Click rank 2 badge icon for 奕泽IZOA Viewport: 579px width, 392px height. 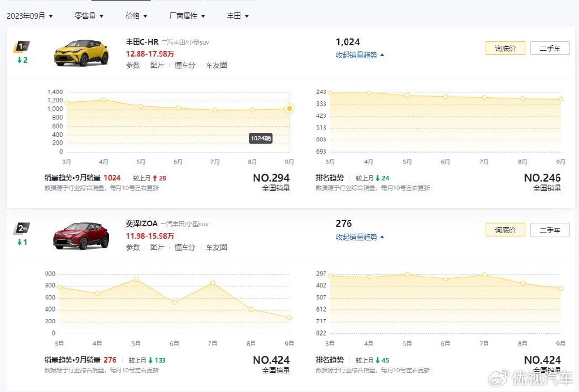pyautogui.click(x=21, y=229)
